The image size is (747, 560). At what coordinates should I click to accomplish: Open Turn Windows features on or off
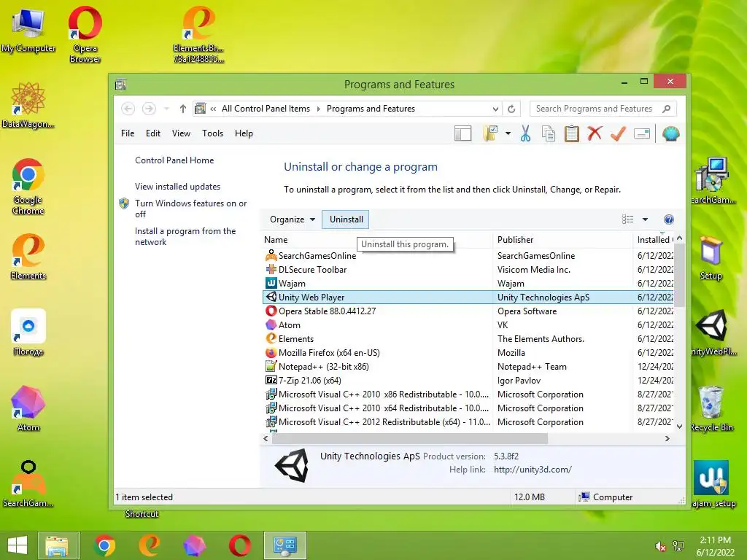(190, 209)
